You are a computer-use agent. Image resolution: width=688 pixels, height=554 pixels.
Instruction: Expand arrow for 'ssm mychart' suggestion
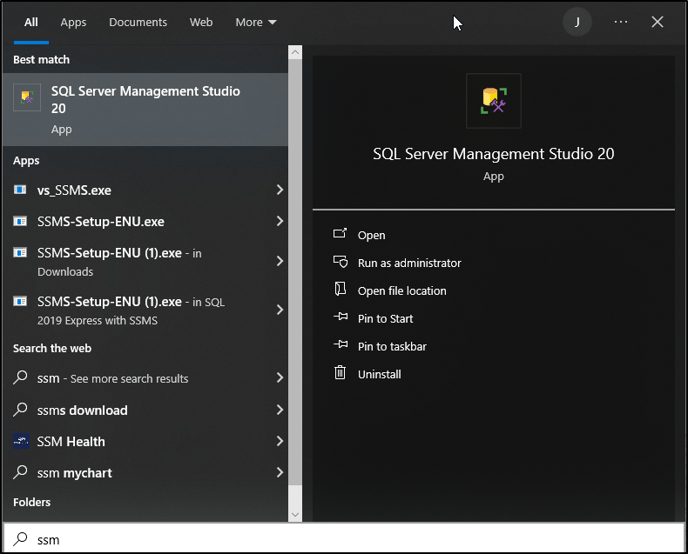pyautogui.click(x=280, y=472)
